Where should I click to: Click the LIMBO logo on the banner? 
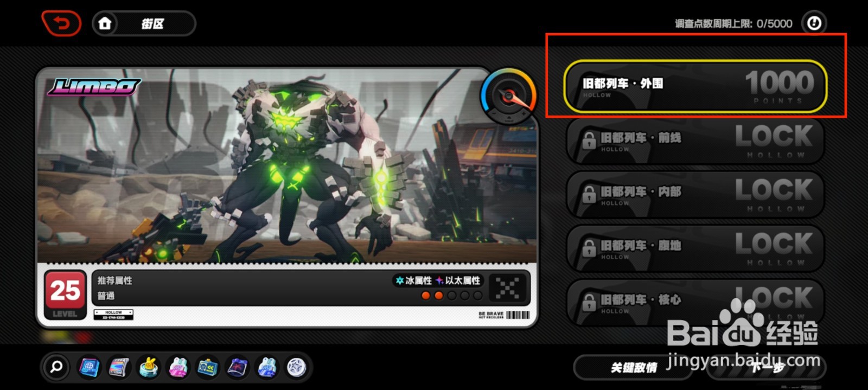tap(93, 87)
